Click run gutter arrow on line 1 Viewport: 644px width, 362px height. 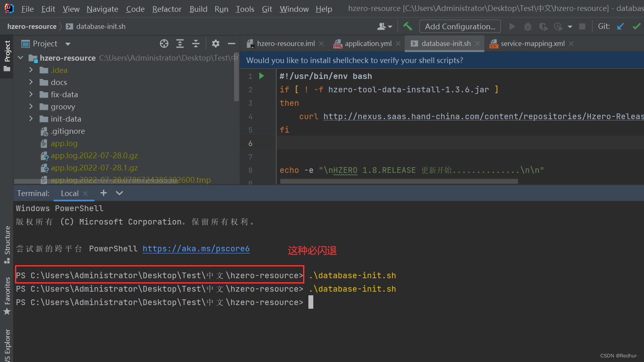coord(262,76)
